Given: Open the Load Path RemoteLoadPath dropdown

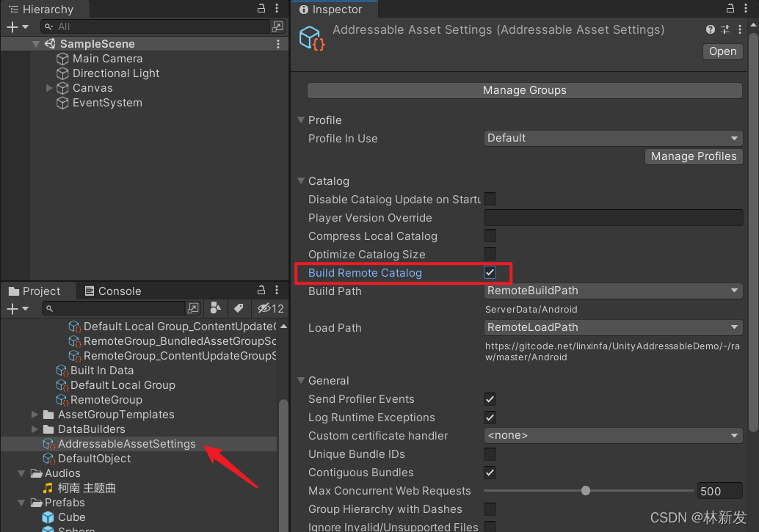Looking at the screenshot, I should click(x=614, y=328).
